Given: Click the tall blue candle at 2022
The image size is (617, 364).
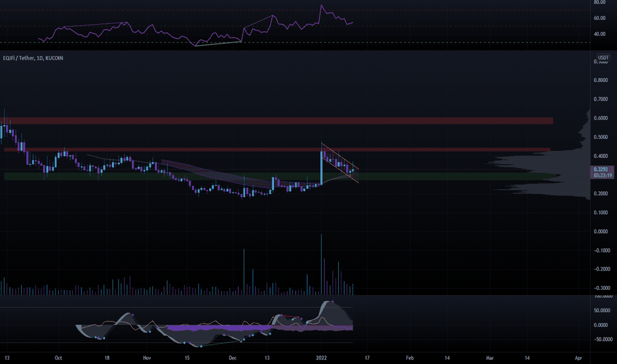Looking at the screenshot, I should click(322, 168).
